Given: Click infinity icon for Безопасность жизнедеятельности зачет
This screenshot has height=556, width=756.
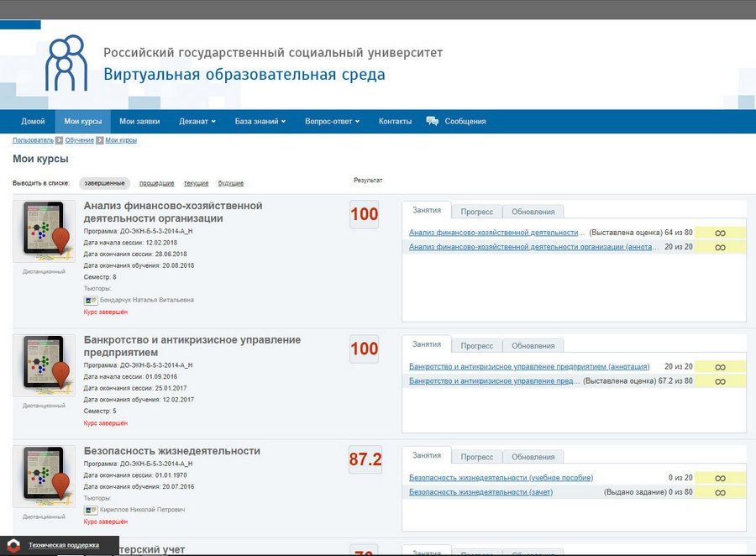Looking at the screenshot, I should click(720, 492).
